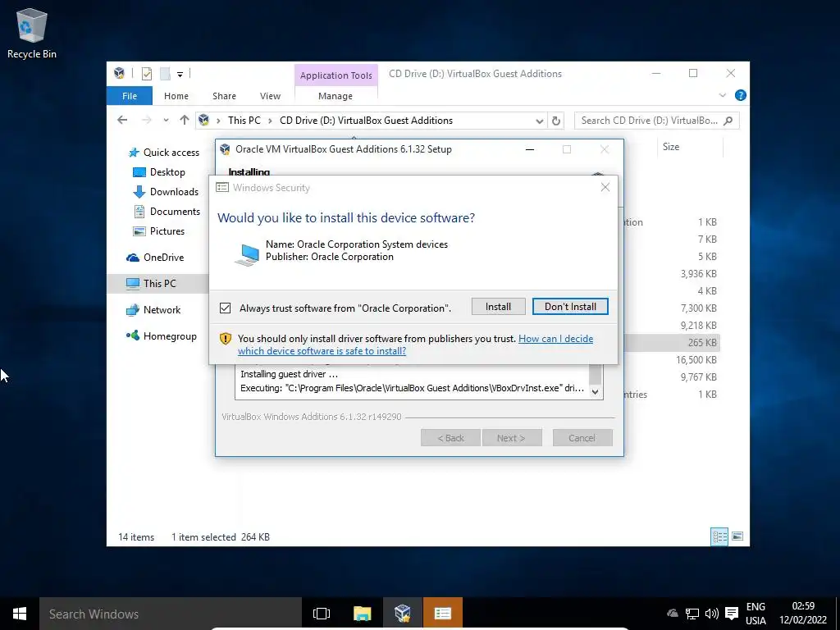The width and height of the screenshot is (840, 630).
Task: Open the network tray icon
Action: point(692,614)
